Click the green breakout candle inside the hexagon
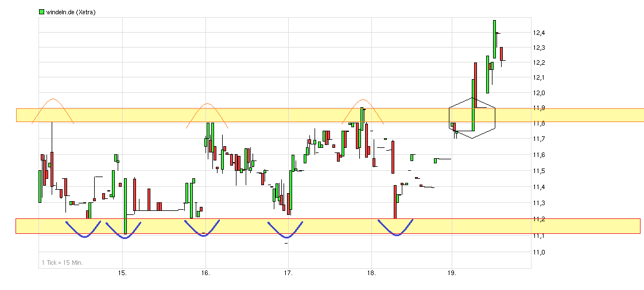This screenshot has height=290, width=644. point(473,105)
